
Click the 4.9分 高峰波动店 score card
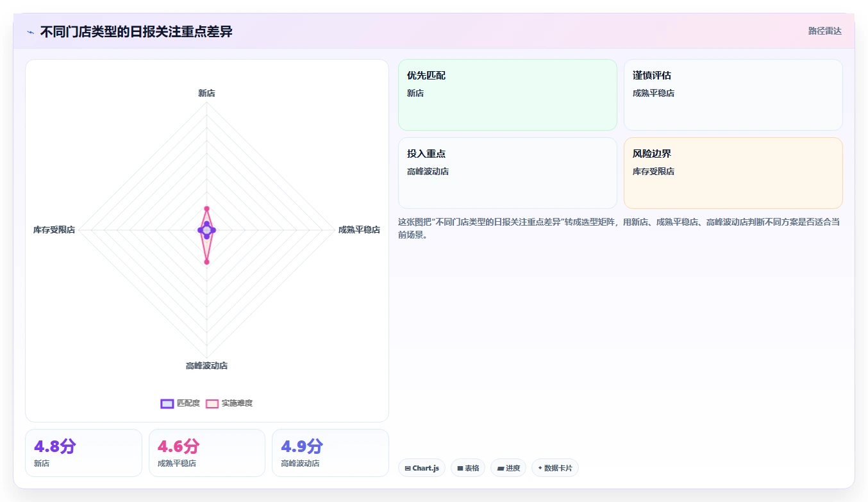coord(330,453)
